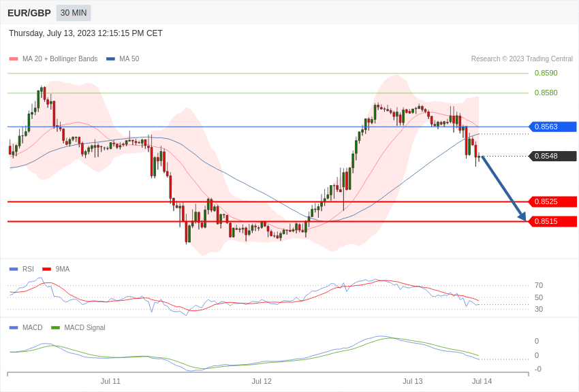This screenshot has width=579, height=392.
Task: Click the RSI 30 axis value
Action: pos(539,309)
